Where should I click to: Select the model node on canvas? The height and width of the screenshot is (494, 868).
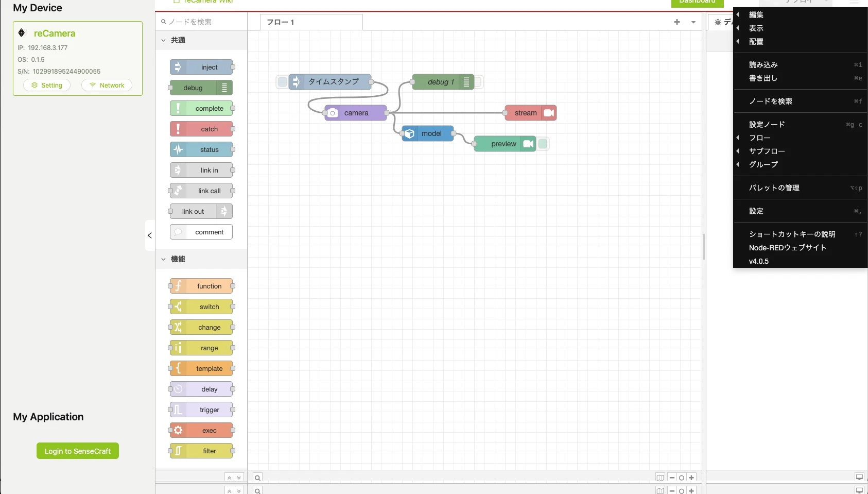click(x=428, y=133)
